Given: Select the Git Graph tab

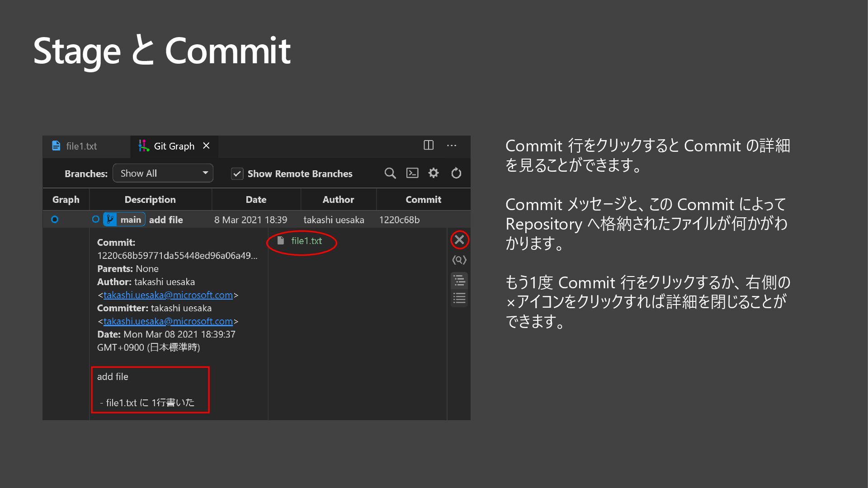Looking at the screenshot, I should pyautogui.click(x=174, y=146).
